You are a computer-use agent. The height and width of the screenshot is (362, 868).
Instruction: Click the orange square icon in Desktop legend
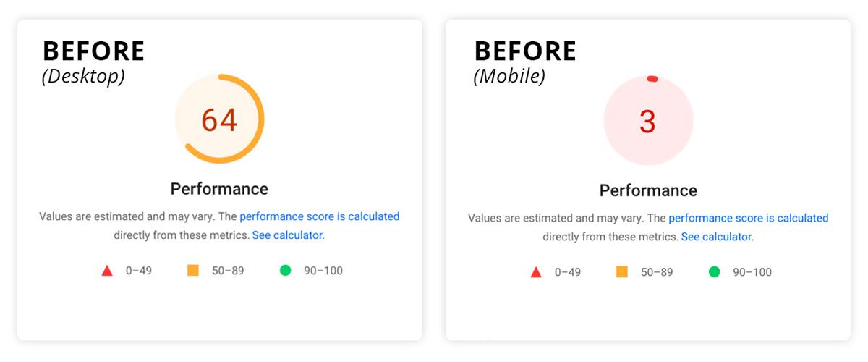tap(193, 270)
